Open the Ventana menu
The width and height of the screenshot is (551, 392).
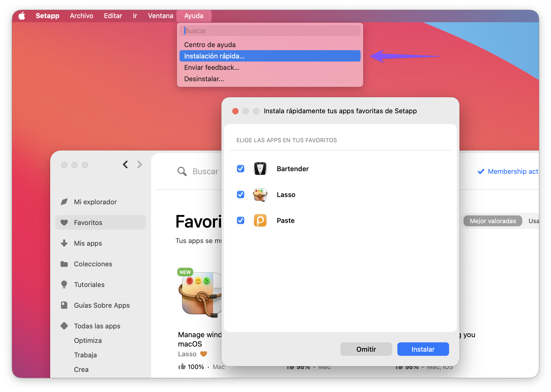(160, 16)
